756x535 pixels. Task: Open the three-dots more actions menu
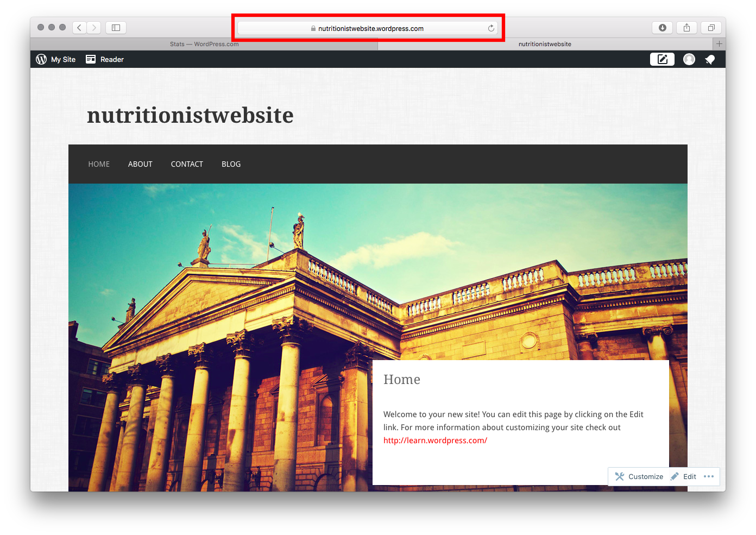click(x=709, y=476)
